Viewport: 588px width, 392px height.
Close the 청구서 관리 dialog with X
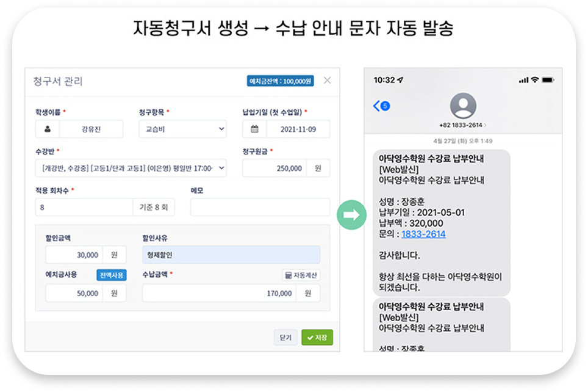coord(327,81)
